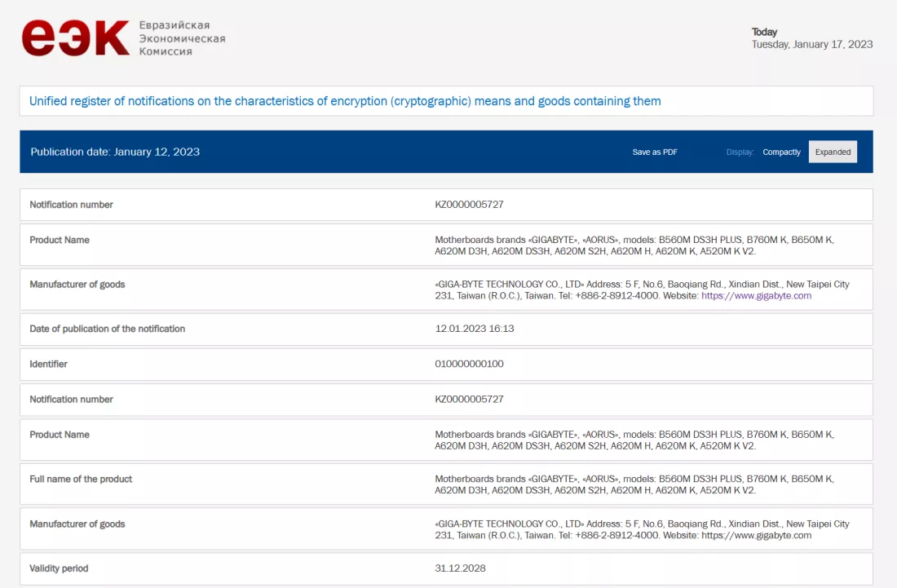897x588 pixels.
Task: Click the Евразийская Экономическая Комиссия logo text
Action: click(x=182, y=38)
